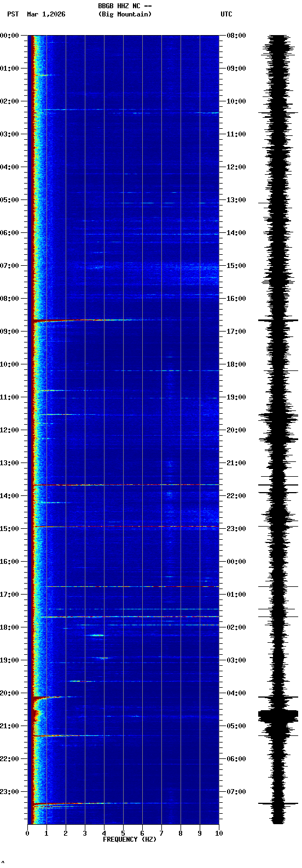The height and width of the screenshot is (868, 302).
Task: Click the PST time label 21:00
Action: click(9, 726)
